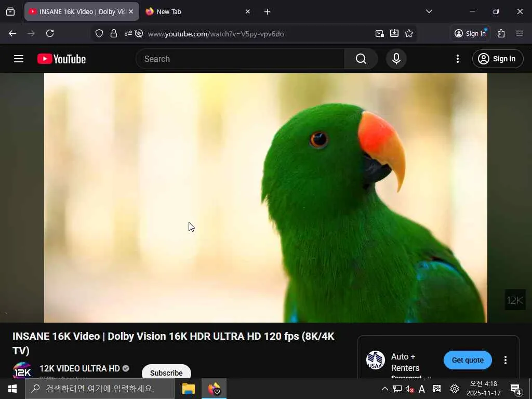532x399 pixels.
Task: Sign in to YouTube button
Action: (498, 59)
